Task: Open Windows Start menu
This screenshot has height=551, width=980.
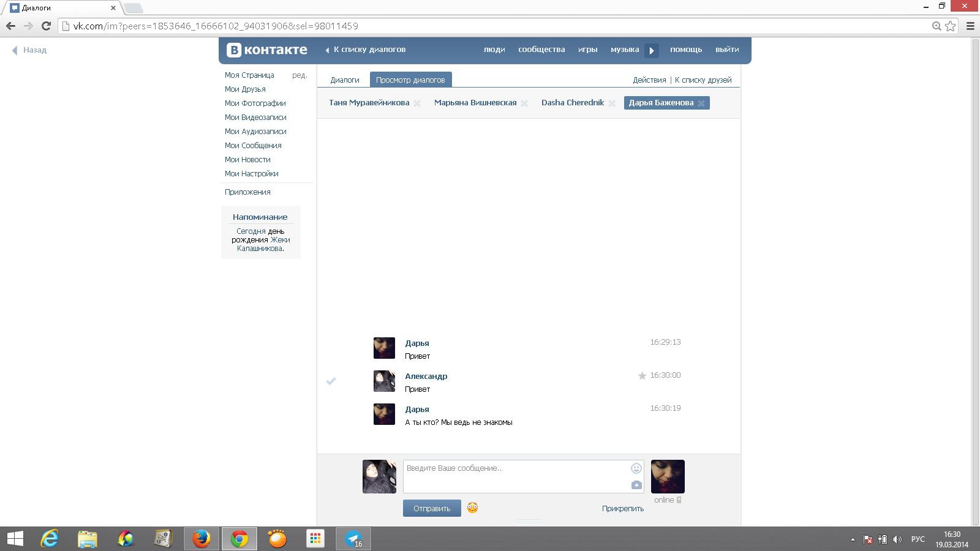Action: click(x=15, y=539)
